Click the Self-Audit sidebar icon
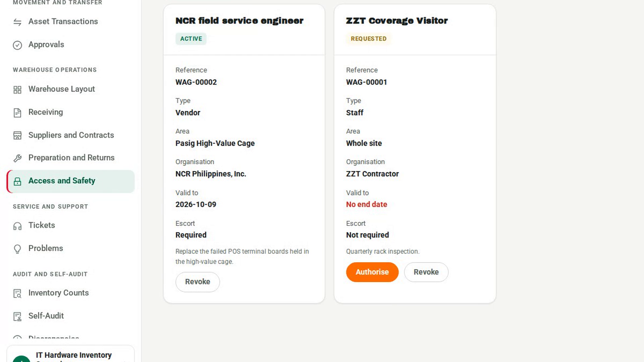Screen dimensions: 644x362 click(17, 316)
